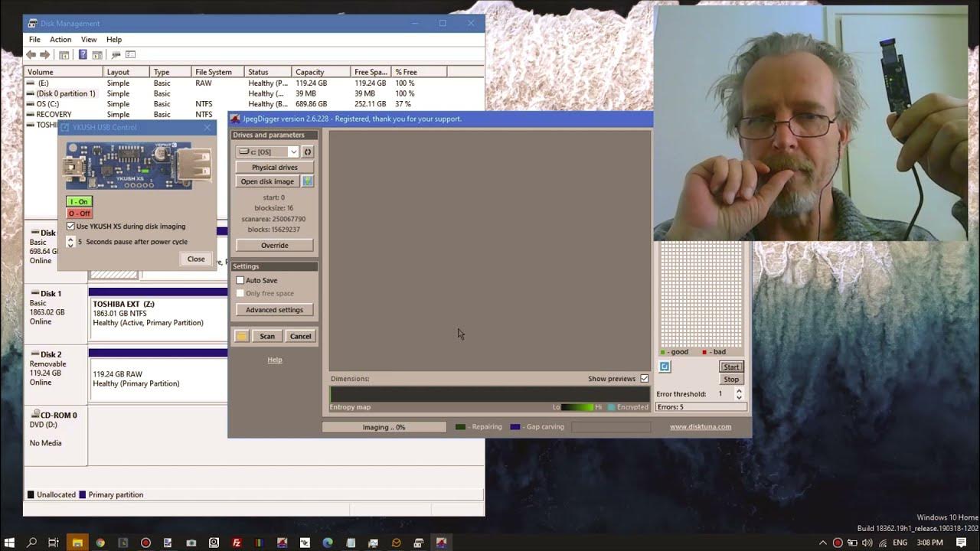This screenshot has height=551, width=980.
Task: Open Microsoft Edge from taskbar
Action: coord(328,543)
